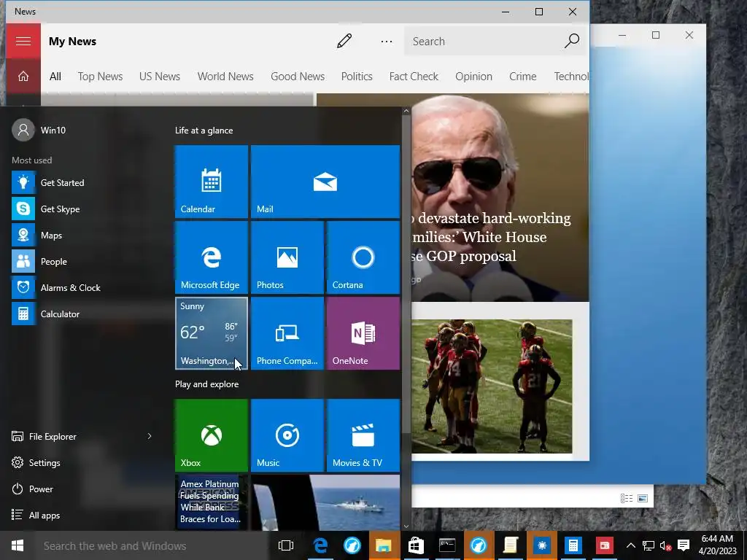Open the ship photo live tile
The width and height of the screenshot is (747, 560).
(x=325, y=502)
